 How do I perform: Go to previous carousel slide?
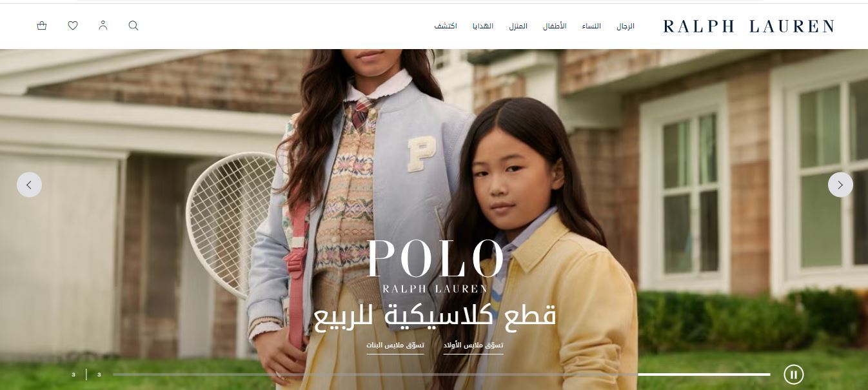tap(29, 185)
